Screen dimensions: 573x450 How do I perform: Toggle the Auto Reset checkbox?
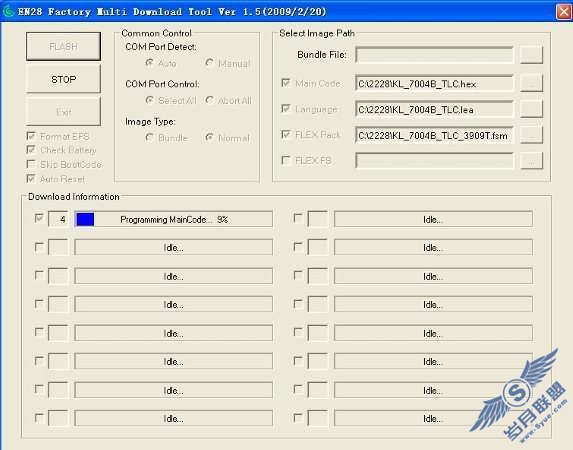tap(31, 179)
